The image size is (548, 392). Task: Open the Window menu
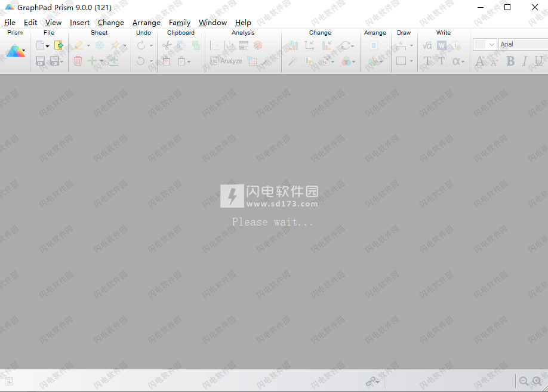[x=213, y=23]
